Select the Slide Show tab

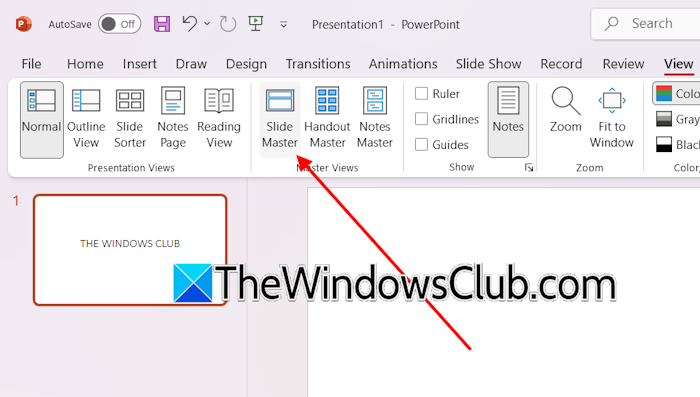coord(488,64)
